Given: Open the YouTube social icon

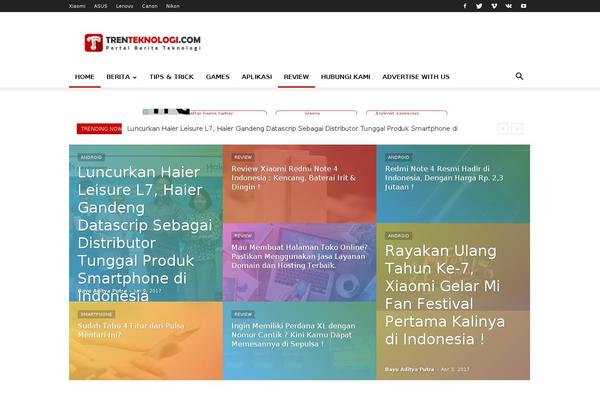Looking at the screenshot, I should click(x=523, y=6).
